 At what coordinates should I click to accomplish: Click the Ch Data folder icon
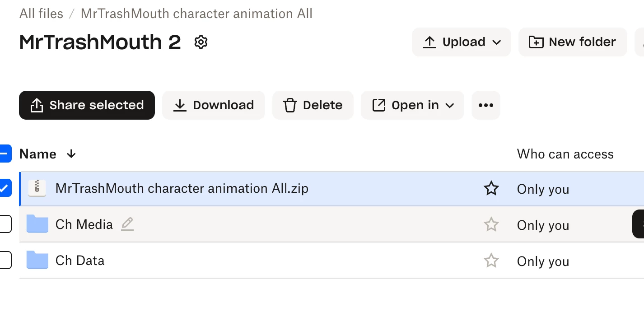37,261
